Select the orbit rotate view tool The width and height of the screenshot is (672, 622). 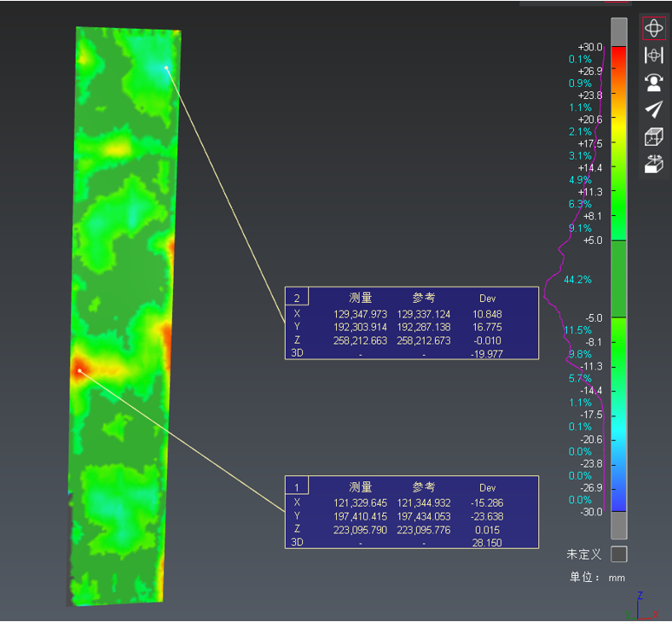653,28
